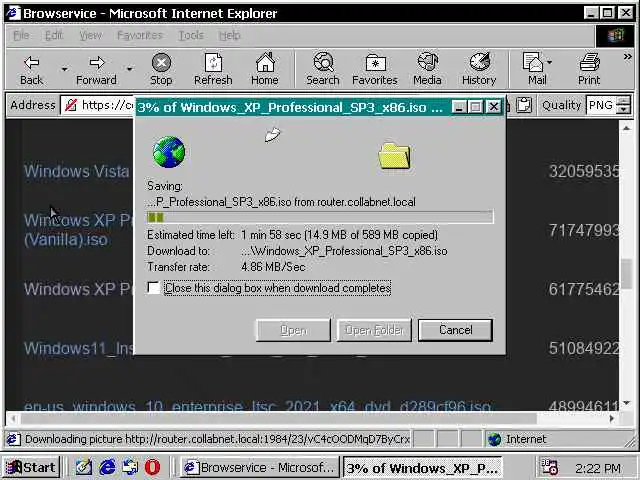
Task: Click the Windows11_Ins link
Action: [78, 348]
